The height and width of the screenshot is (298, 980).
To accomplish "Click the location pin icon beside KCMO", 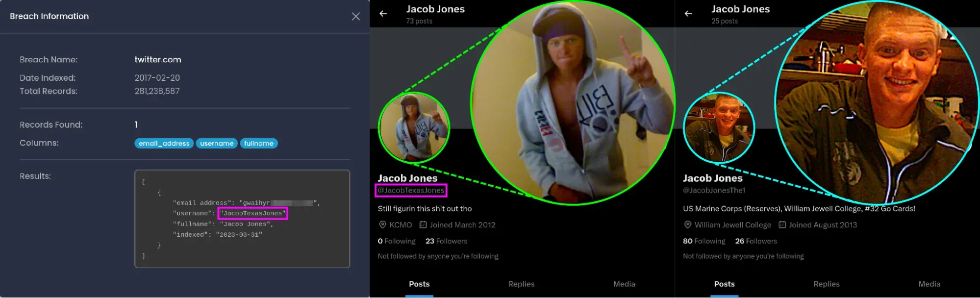I will 382,225.
